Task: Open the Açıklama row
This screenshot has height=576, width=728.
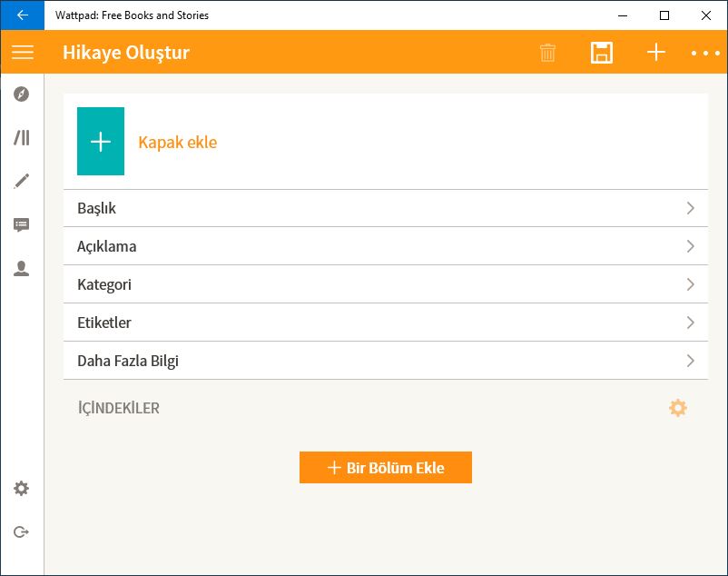Action: click(x=386, y=246)
